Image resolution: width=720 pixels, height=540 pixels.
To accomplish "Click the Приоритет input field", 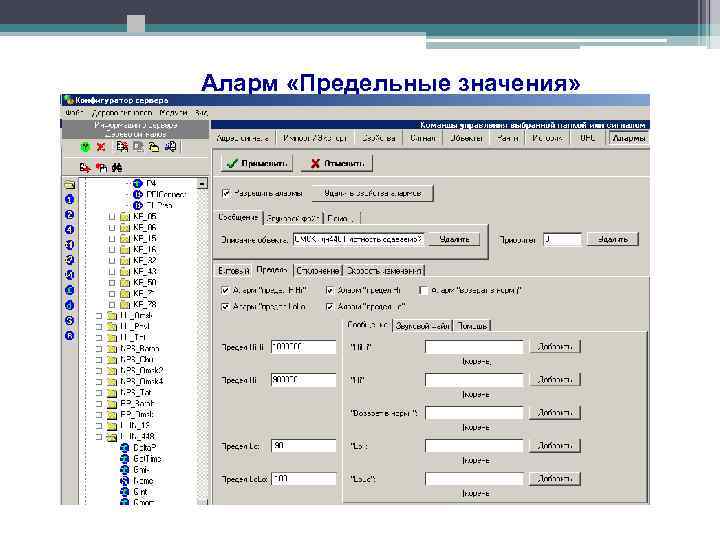I will pos(562,239).
